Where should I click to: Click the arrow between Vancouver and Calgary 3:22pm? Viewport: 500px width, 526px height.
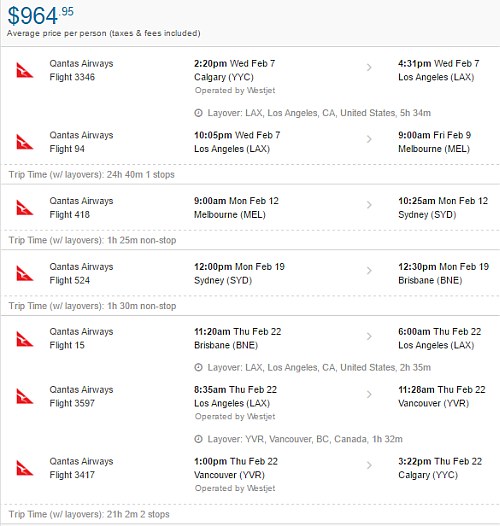click(369, 465)
